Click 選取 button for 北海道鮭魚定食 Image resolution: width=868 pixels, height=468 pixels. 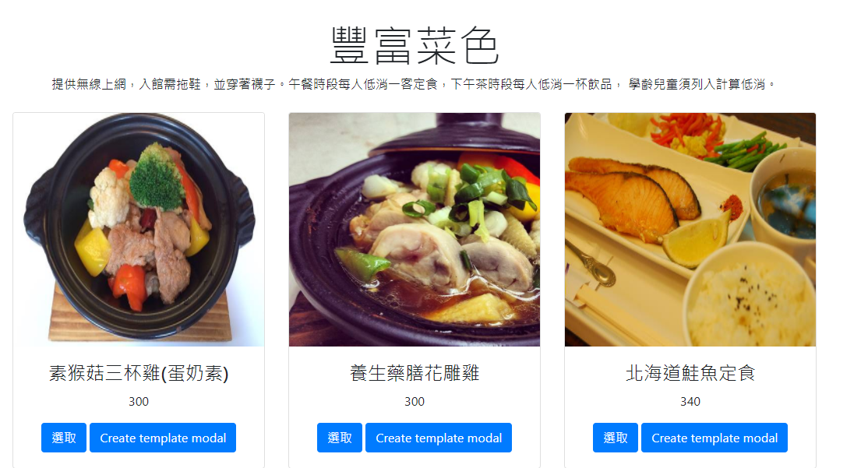(x=615, y=438)
